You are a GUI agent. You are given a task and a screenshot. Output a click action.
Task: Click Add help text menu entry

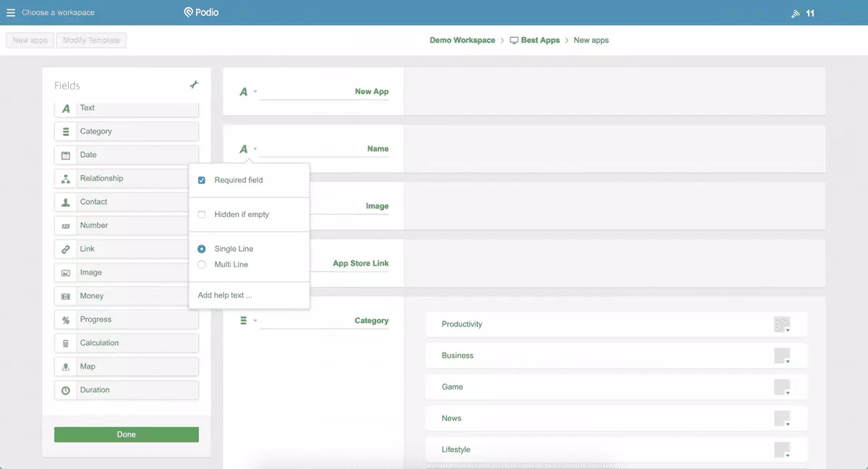pyautogui.click(x=225, y=295)
